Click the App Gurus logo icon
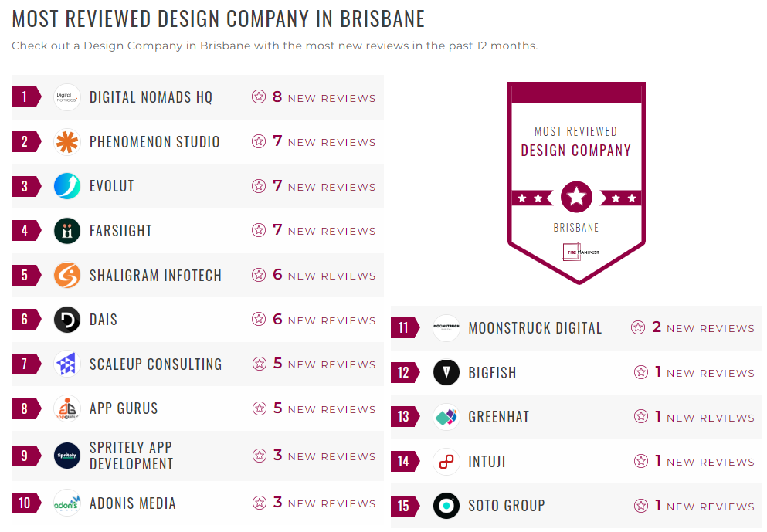Screen dimensions: 767x532 click(67, 408)
